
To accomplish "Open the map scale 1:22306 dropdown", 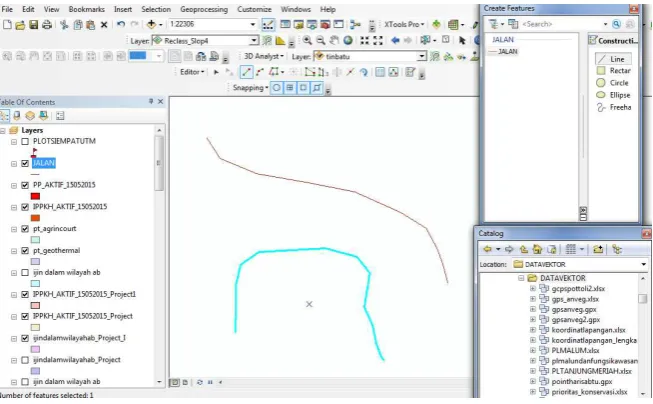I will [252, 25].
